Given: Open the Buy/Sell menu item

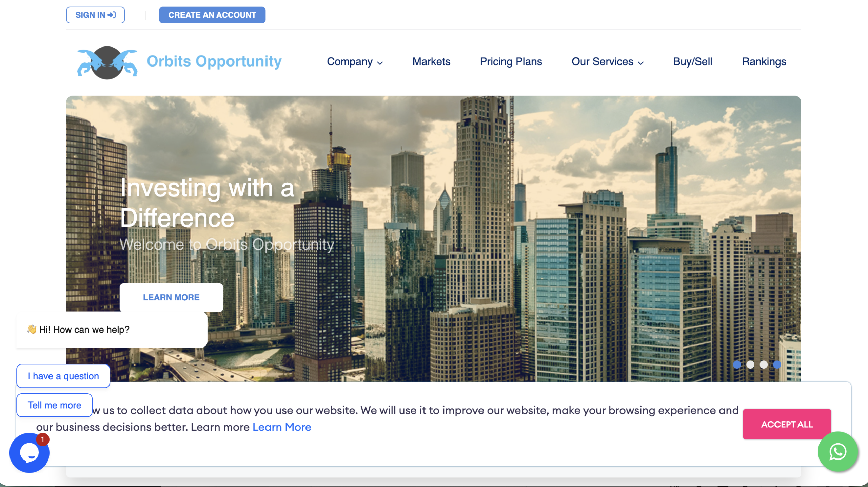Looking at the screenshot, I should pos(692,62).
